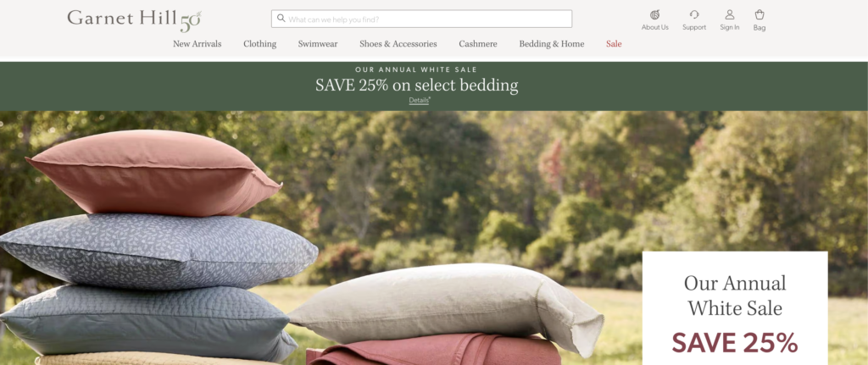Click 'SAVE 25% on select bedding' banner text
The height and width of the screenshot is (365, 868).
(x=417, y=86)
